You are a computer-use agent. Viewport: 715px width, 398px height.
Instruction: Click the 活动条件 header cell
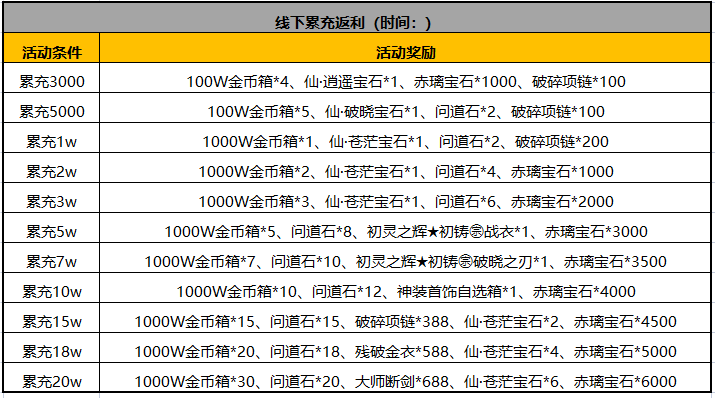pos(52,48)
